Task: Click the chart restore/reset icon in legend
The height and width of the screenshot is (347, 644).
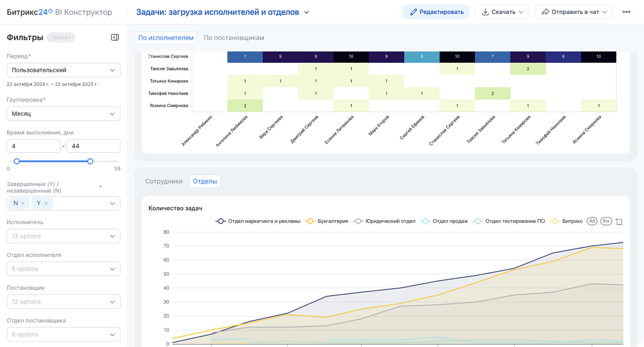Action: (x=619, y=222)
